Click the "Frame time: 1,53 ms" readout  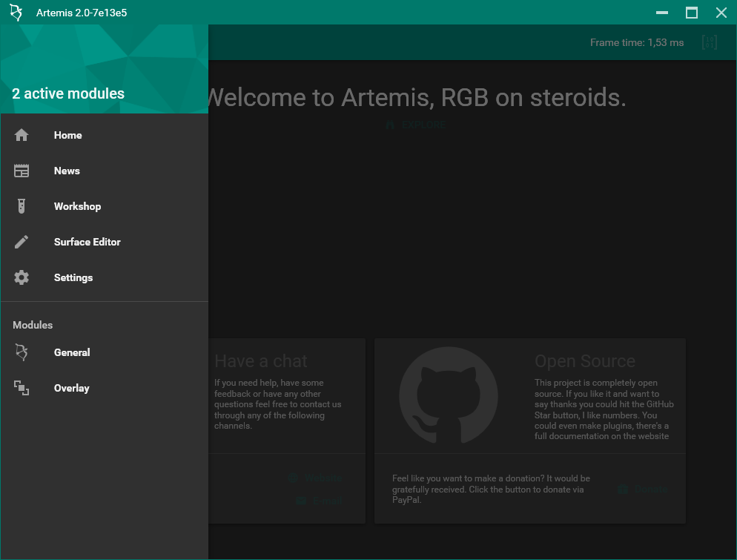point(637,43)
